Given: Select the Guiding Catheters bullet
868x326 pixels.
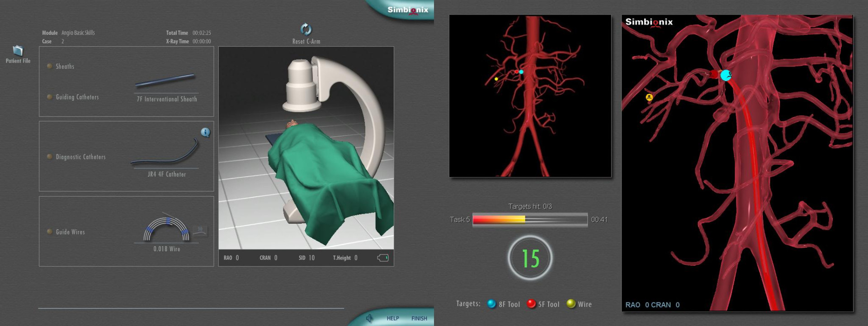Looking at the screenshot, I should point(50,97).
